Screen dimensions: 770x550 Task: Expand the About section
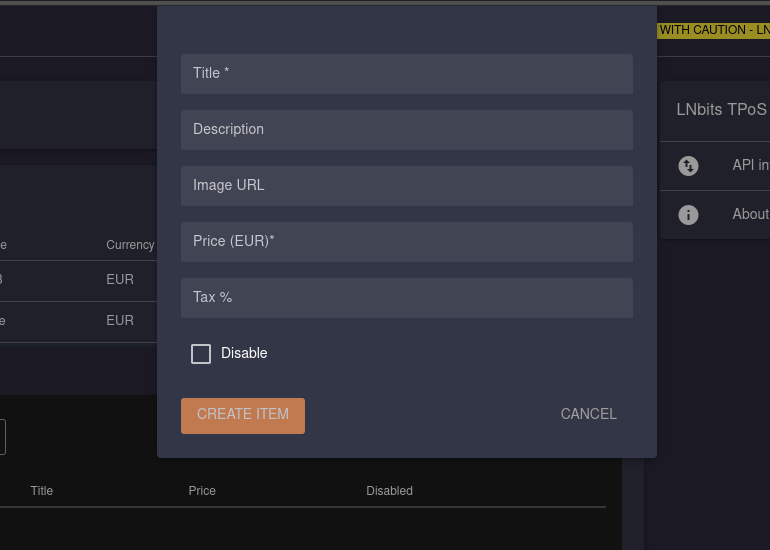point(750,215)
